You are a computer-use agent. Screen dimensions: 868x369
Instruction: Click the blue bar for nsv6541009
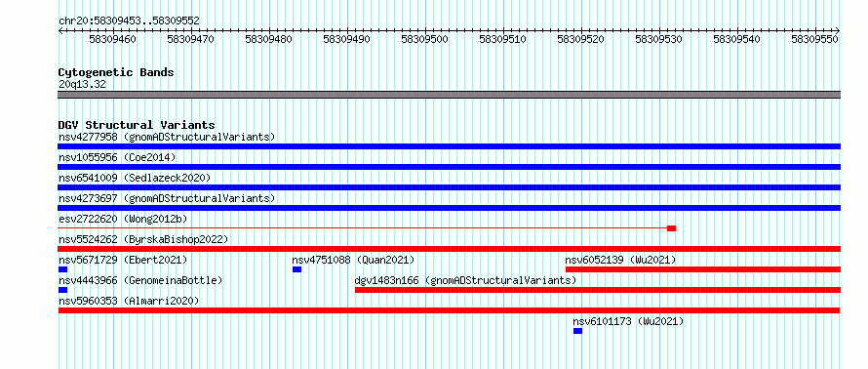[449, 187]
